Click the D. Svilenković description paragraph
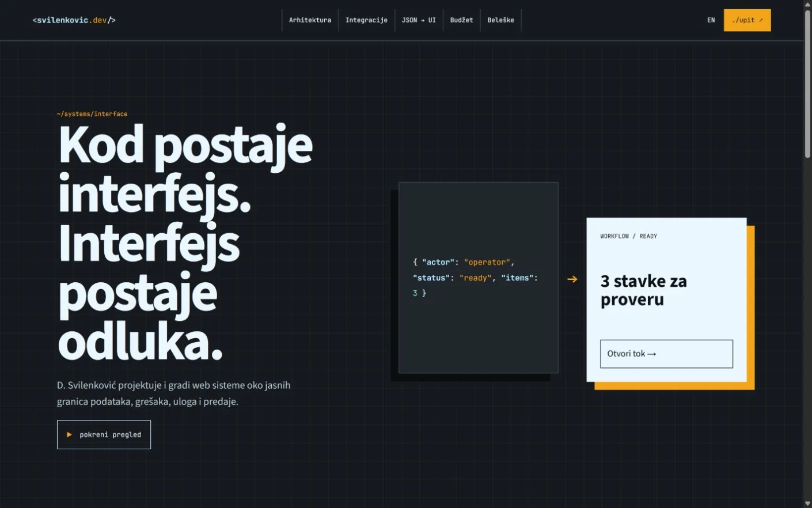The width and height of the screenshot is (812, 508). pos(174,393)
